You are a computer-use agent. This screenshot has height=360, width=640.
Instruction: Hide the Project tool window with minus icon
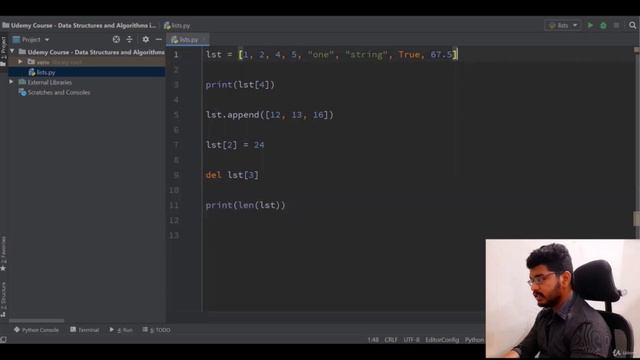[159, 39]
